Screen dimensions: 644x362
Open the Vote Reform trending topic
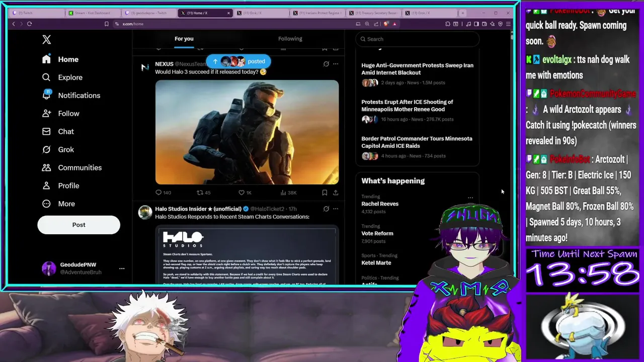pyautogui.click(x=377, y=233)
